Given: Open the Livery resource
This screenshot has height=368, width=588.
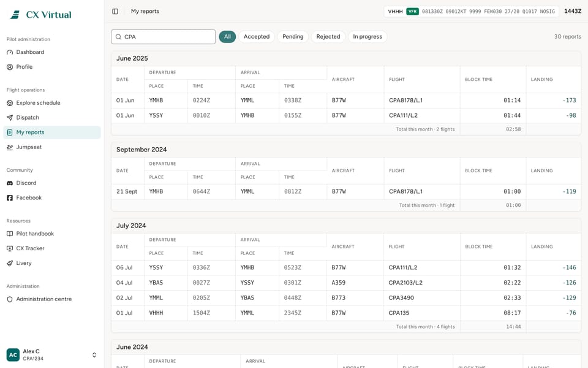Looking at the screenshot, I should click(x=52, y=263).
